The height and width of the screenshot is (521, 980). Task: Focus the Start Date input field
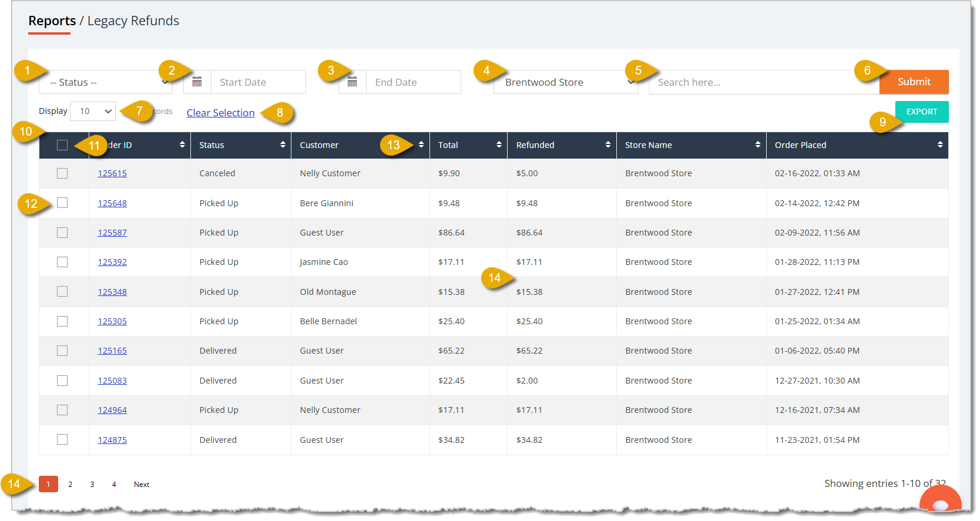259,82
